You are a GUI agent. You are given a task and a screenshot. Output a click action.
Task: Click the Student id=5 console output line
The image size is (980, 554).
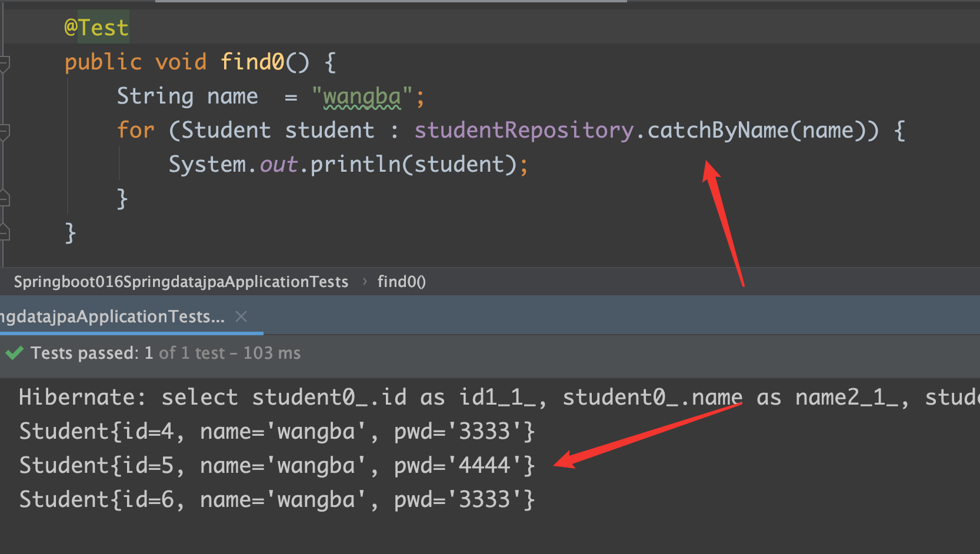coord(276,466)
